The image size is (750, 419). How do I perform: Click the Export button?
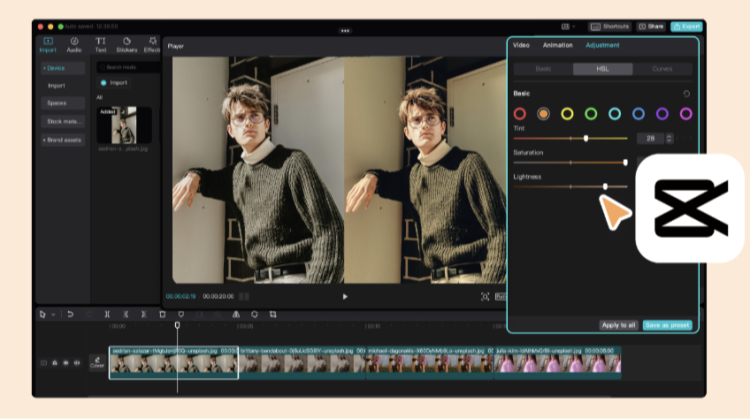686,26
